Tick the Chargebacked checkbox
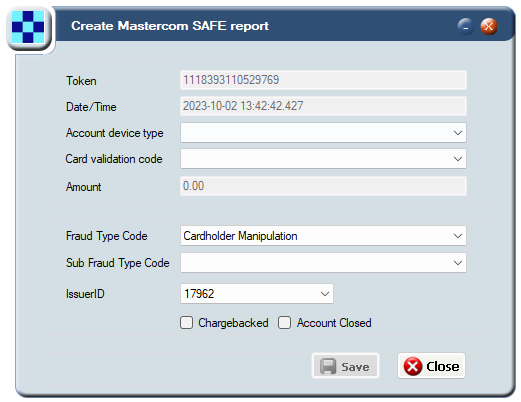The height and width of the screenshot is (402, 521). click(186, 323)
